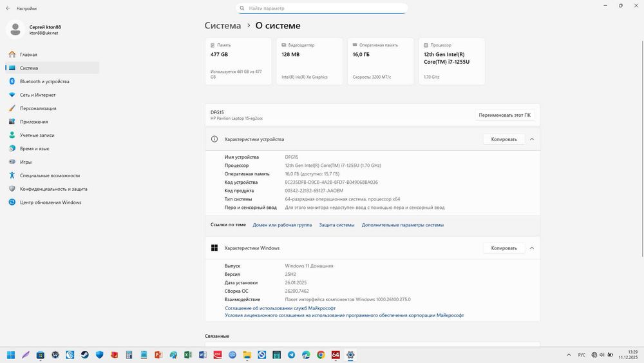Image resolution: width=644 pixels, height=363 pixels.
Task: Open the Процессор i7-1255U card
Action: [451, 61]
